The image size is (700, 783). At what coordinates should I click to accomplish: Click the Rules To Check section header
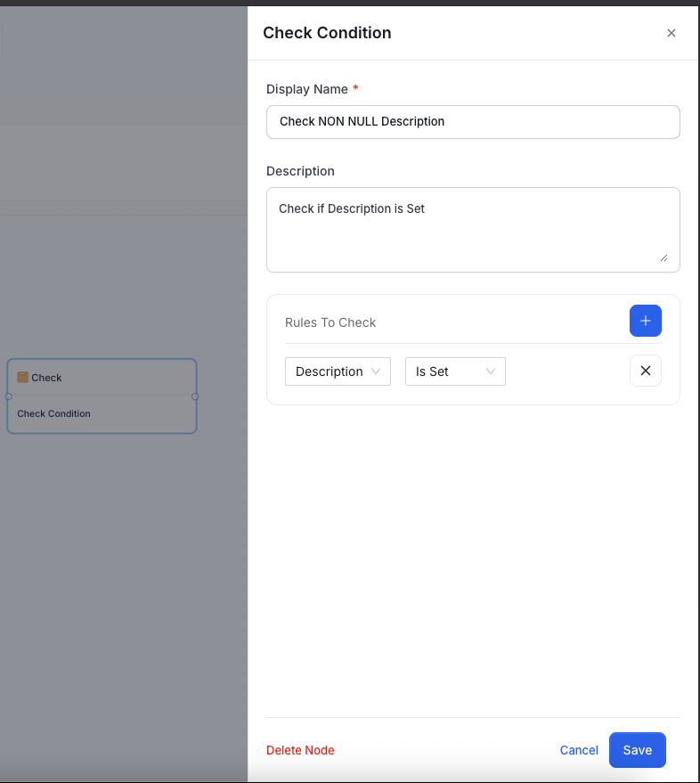tap(330, 322)
